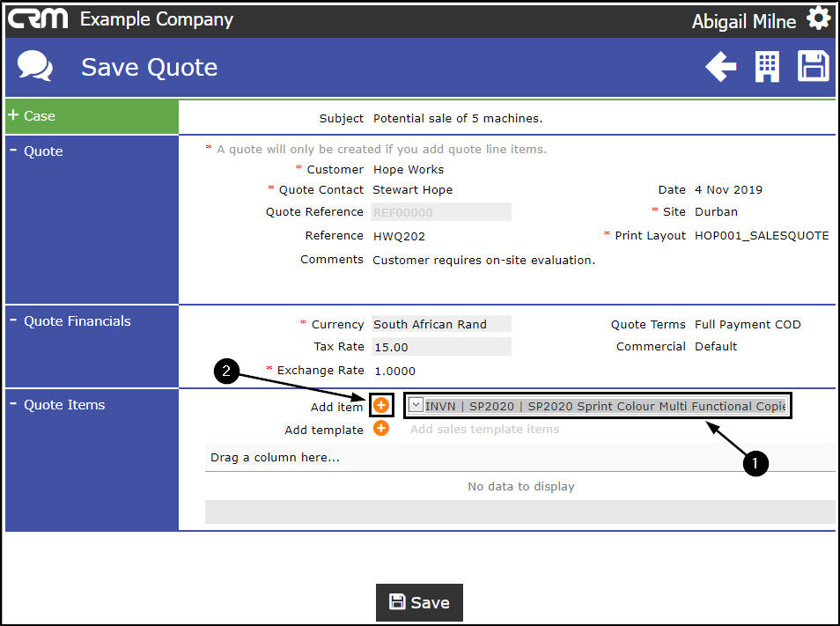Click the Add sales template items field
Image resolution: width=840 pixels, height=626 pixels.
(485, 429)
